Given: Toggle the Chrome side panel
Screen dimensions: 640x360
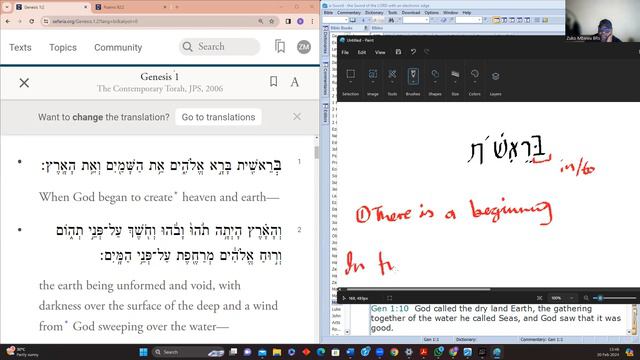Looking at the screenshot, I should [x=288, y=21].
